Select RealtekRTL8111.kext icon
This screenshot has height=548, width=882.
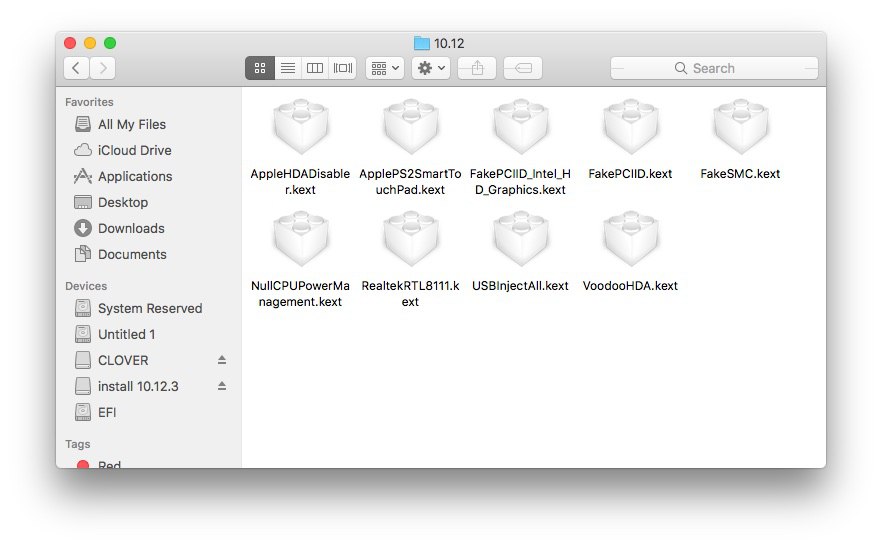[411, 239]
